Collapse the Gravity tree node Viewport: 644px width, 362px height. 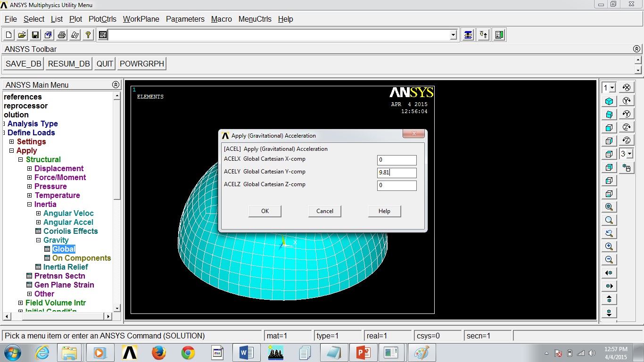click(38, 240)
